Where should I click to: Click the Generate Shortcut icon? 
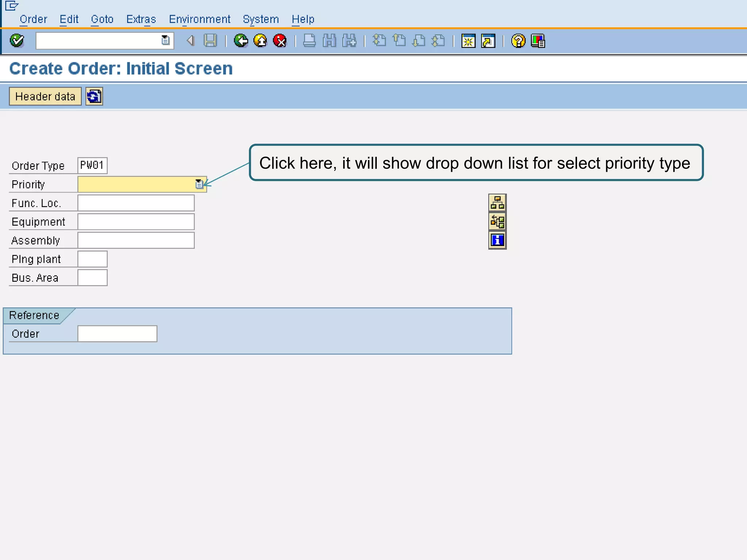[488, 40]
